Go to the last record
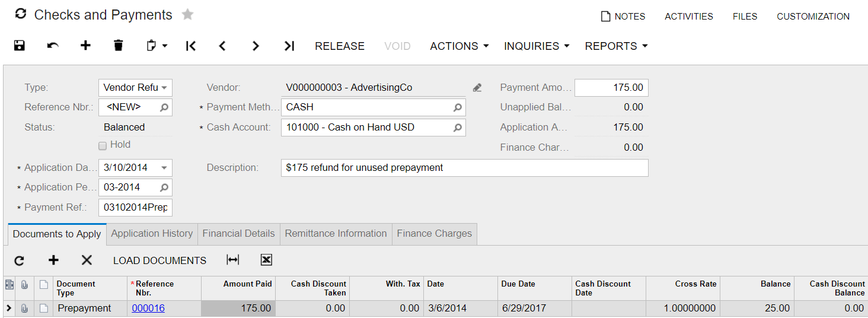Screen dimensions: 868x318 [x=289, y=46]
